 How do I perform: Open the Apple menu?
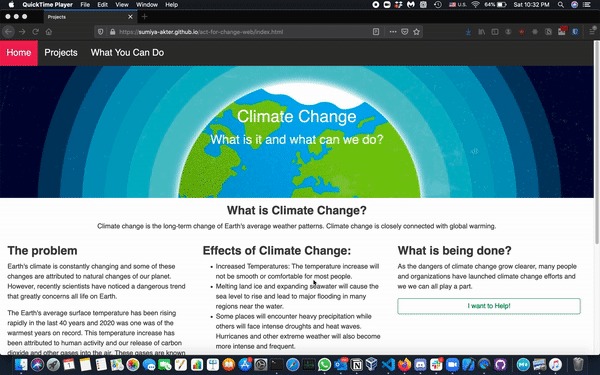(x=11, y=5)
